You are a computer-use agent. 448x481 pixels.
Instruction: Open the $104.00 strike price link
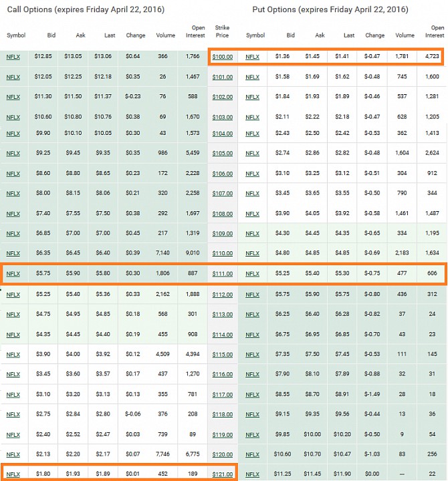(222, 134)
